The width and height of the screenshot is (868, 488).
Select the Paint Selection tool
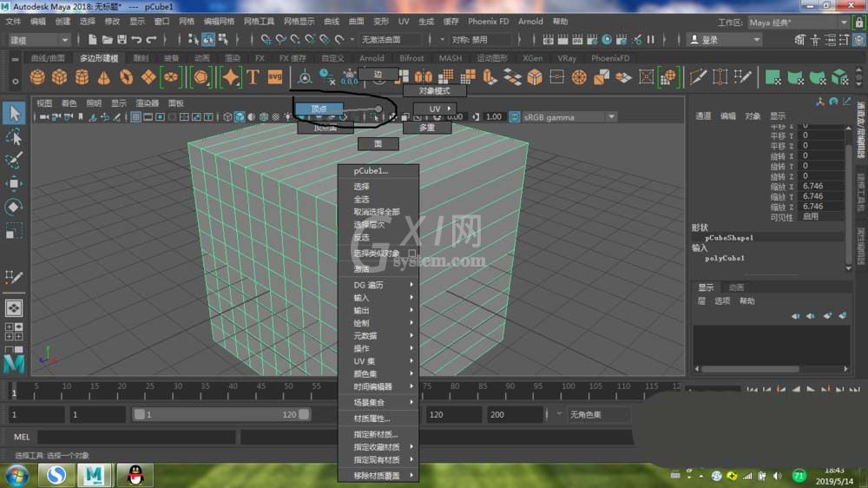coord(14,160)
